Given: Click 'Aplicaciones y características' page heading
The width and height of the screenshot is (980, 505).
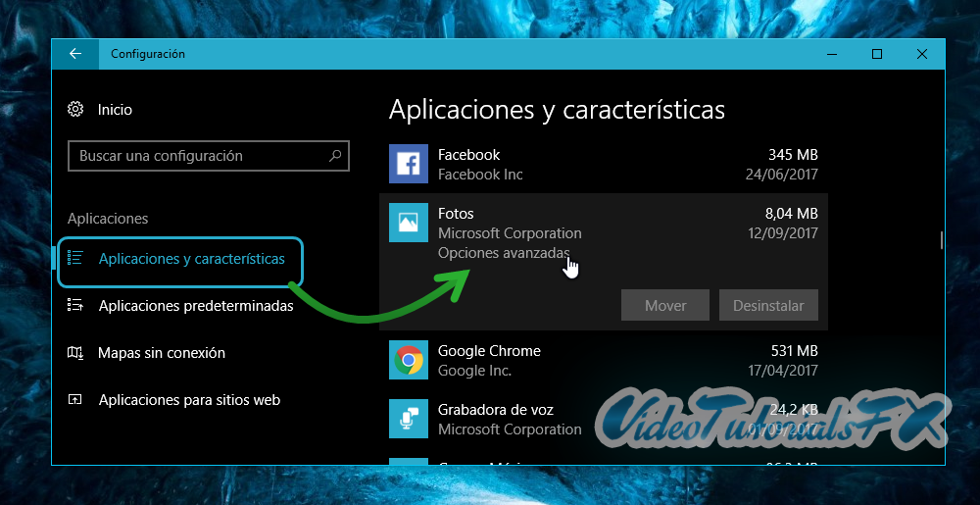Looking at the screenshot, I should [557, 110].
